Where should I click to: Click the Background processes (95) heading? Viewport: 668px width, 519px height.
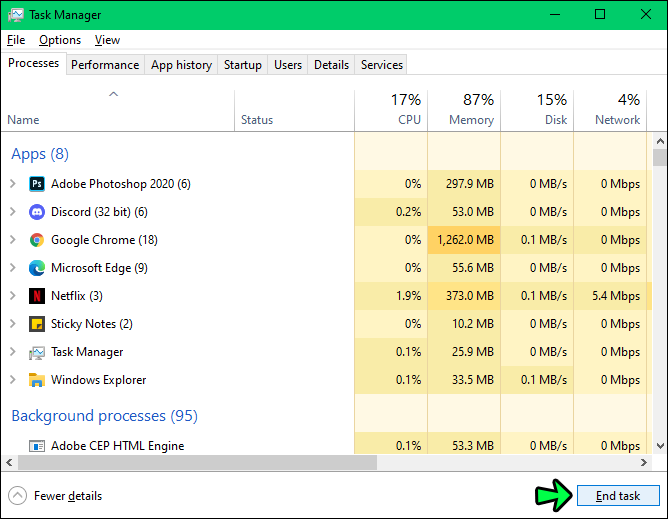[x=105, y=416]
